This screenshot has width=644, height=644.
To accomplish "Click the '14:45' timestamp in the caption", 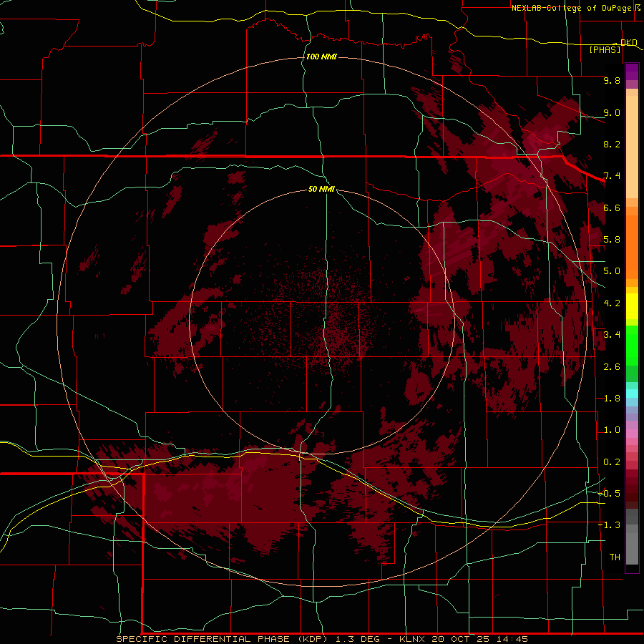I will click(512, 639).
